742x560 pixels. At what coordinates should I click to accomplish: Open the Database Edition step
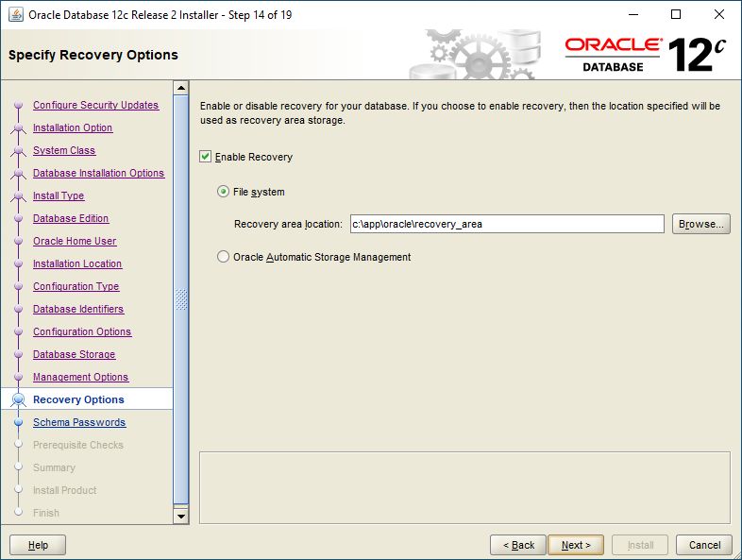(71, 219)
